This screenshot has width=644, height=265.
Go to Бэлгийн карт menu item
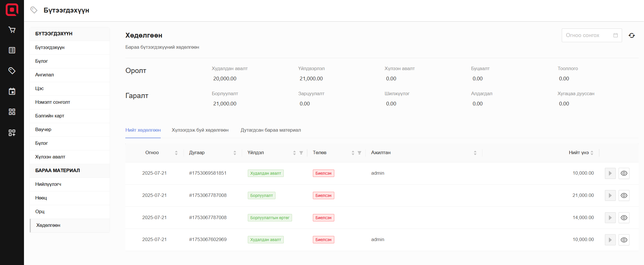[x=50, y=116]
